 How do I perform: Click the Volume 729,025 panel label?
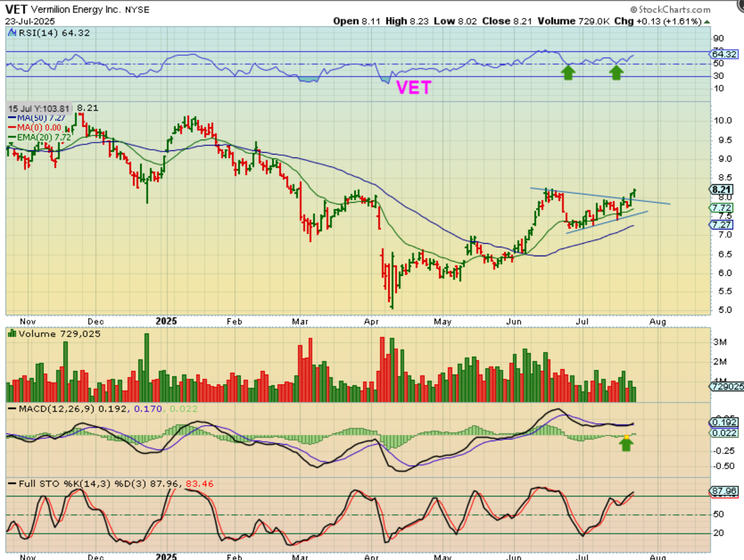point(58,334)
